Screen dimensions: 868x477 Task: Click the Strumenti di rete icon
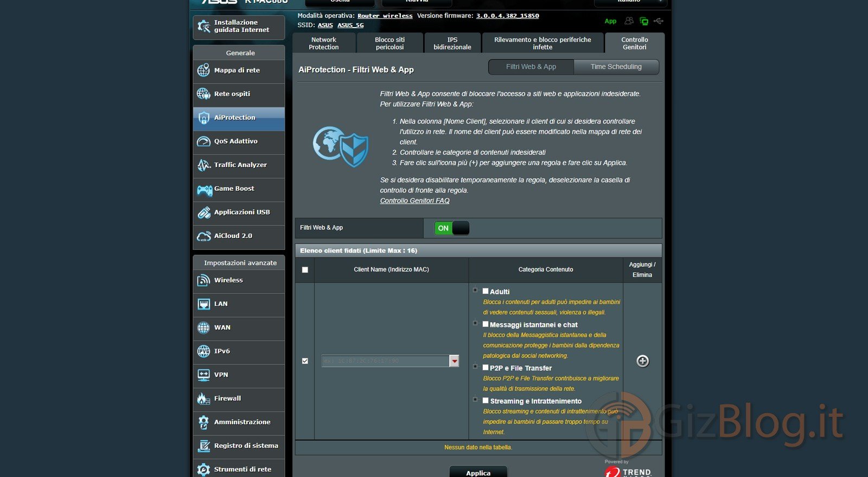(x=203, y=469)
